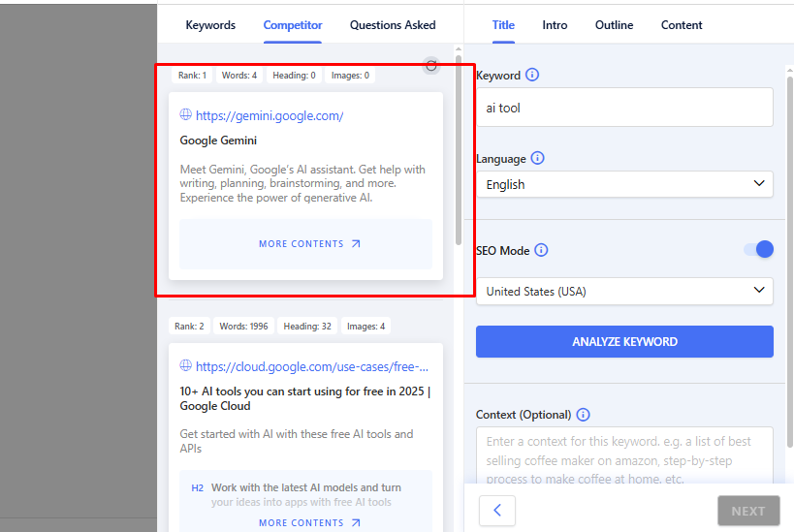Open MORE CONTENTS for Google Gemini result
Screen dimensions: 794x532
tap(306, 244)
